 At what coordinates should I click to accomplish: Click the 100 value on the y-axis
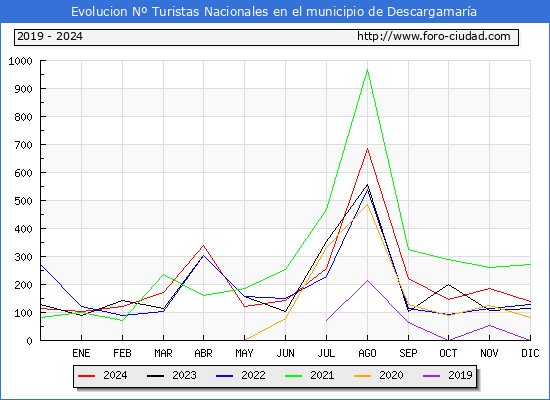click(23, 313)
